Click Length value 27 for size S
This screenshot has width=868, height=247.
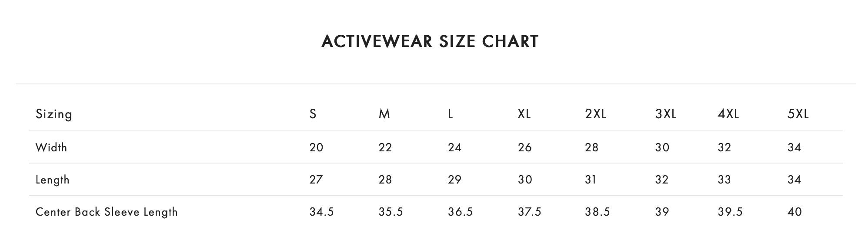click(316, 180)
